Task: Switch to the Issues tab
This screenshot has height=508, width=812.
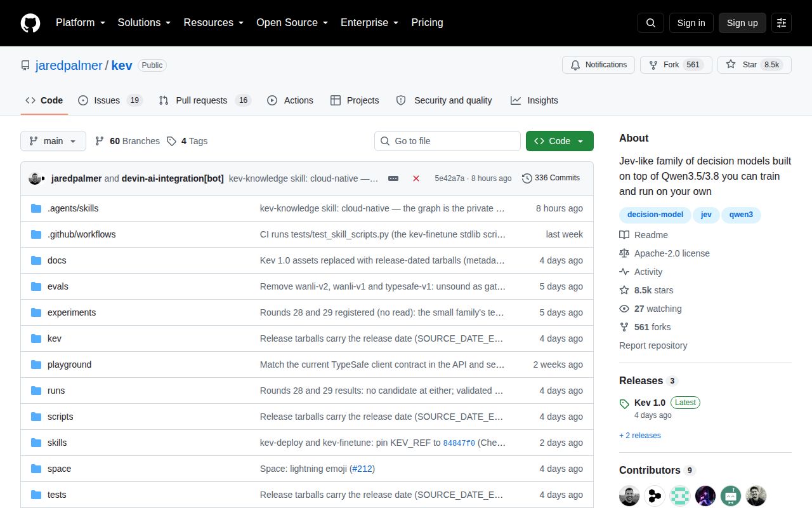Action: [x=110, y=100]
